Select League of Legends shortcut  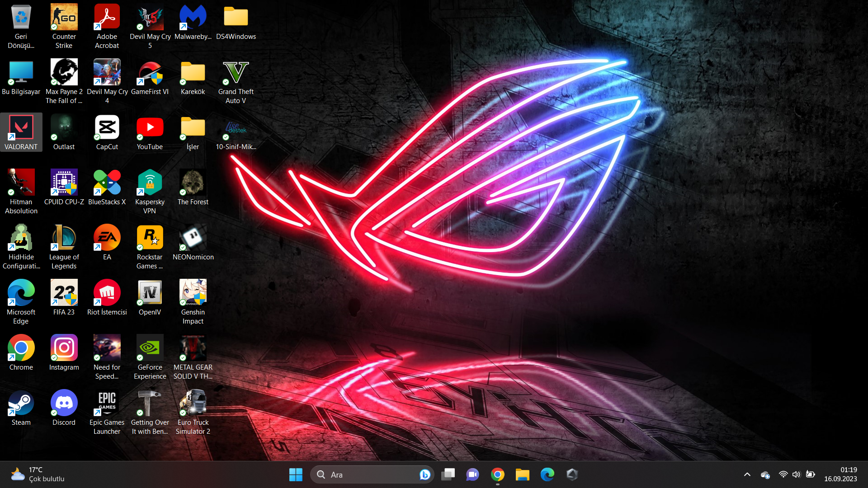(x=64, y=247)
